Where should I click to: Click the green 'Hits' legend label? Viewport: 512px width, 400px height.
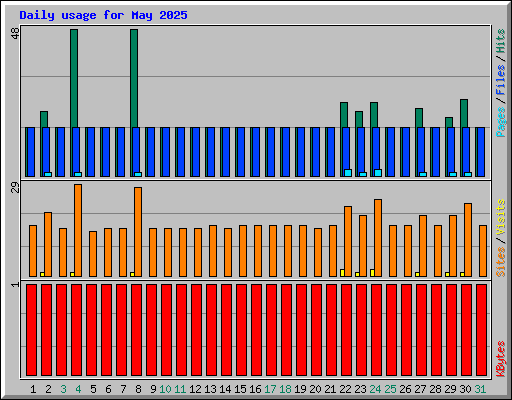click(x=500, y=41)
